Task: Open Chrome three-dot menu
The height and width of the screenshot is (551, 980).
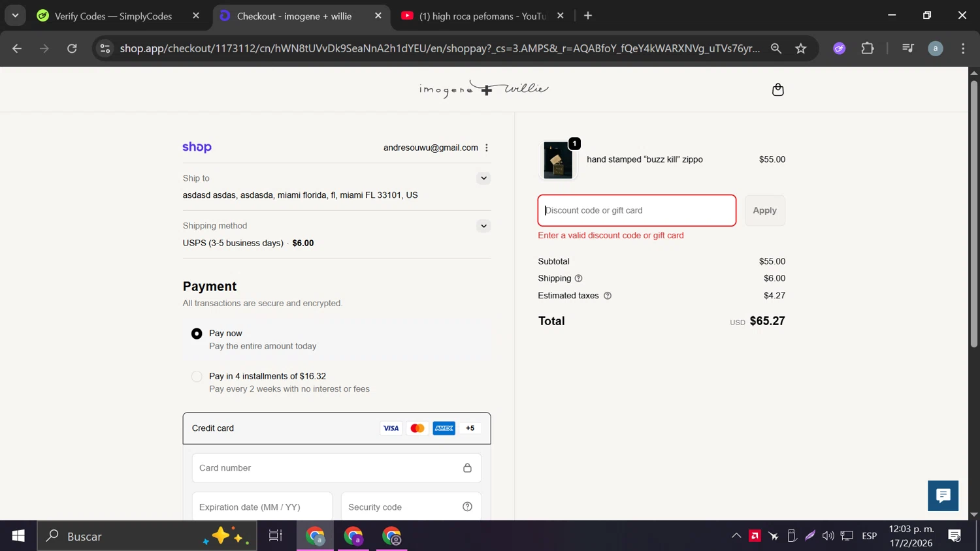Action: pyautogui.click(x=963, y=48)
